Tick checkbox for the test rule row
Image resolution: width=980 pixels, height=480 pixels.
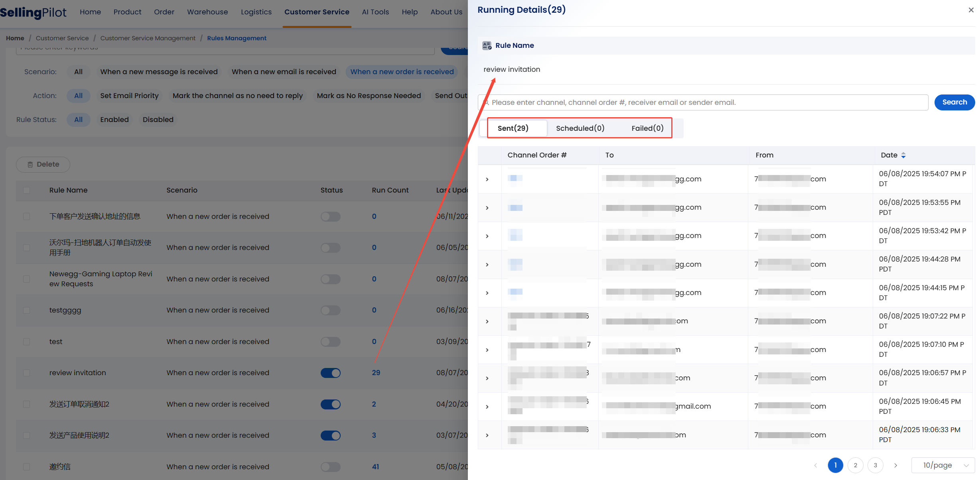27,342
